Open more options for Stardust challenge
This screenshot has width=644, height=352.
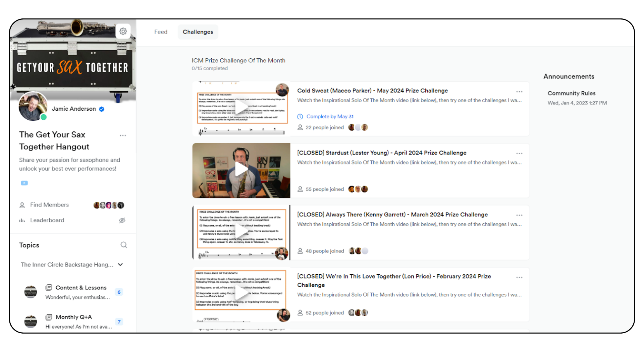519,153
